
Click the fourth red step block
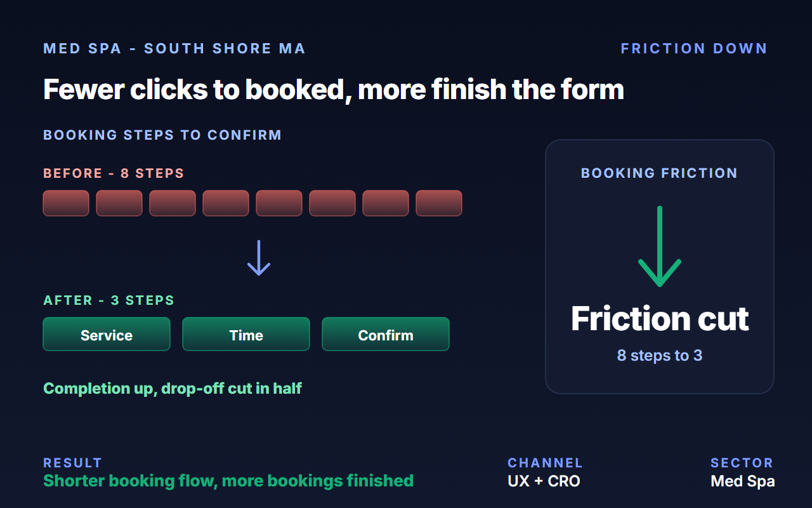tap(226, 203)
